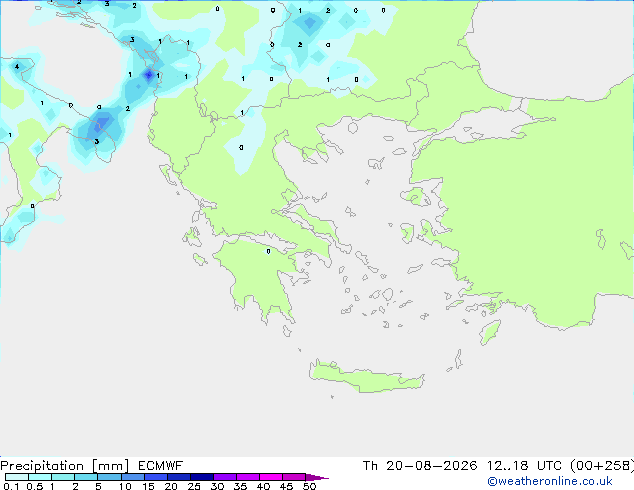Screen dimensions: 634x490
Task: Click the 25–30 mm legend swatch
Action: click(202, 477)
